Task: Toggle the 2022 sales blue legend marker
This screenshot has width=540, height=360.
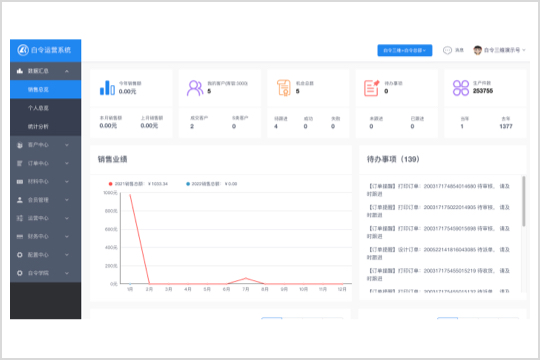Action: [188, 184]
